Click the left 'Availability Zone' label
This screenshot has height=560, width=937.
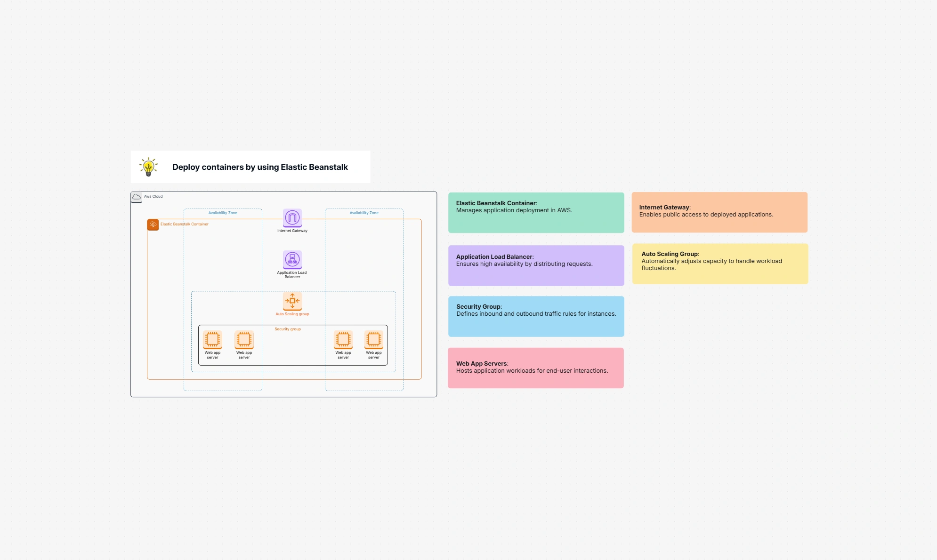click(x=223, y=213)
